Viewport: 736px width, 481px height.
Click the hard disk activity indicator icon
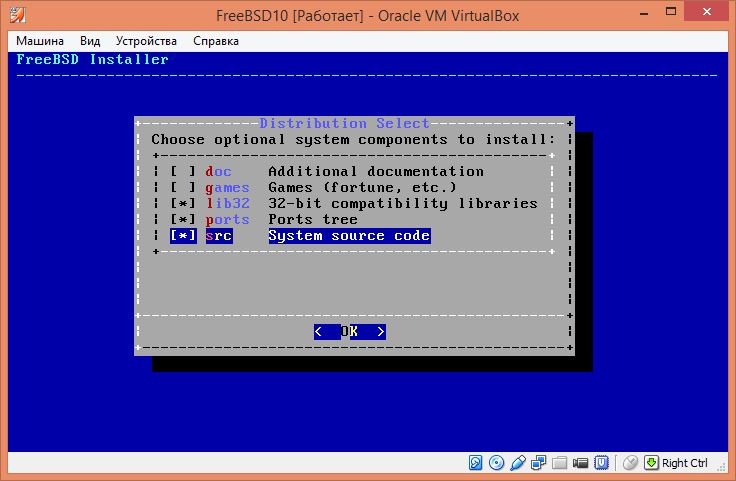(476, 463)
